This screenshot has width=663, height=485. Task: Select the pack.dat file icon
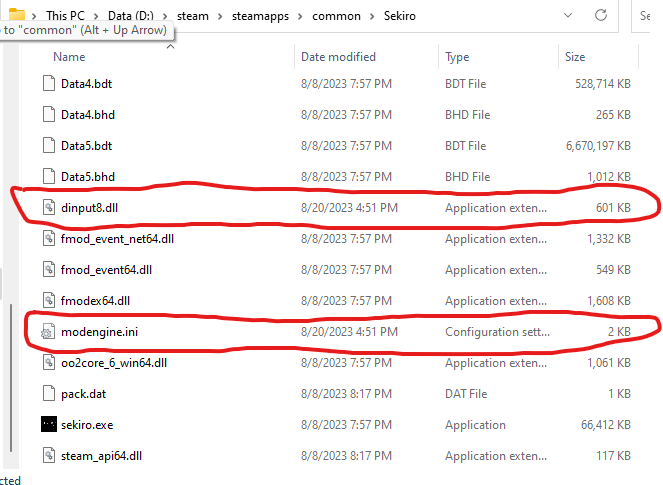click(x=49, y=394)
